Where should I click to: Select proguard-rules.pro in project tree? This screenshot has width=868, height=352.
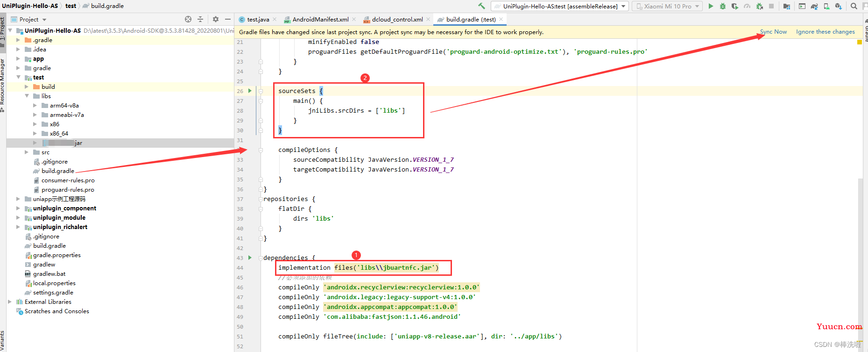coord(68,189)
